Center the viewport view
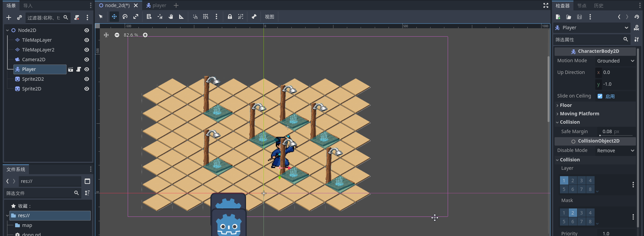Image resolution: width=644 pixels, height=236 pixels. tap(106, 35)
